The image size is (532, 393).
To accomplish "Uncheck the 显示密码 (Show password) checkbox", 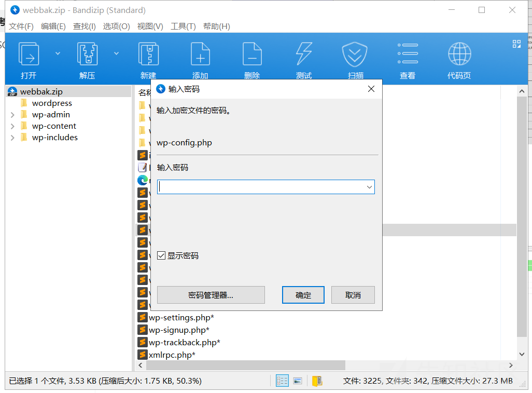I will tap(161, 255).
